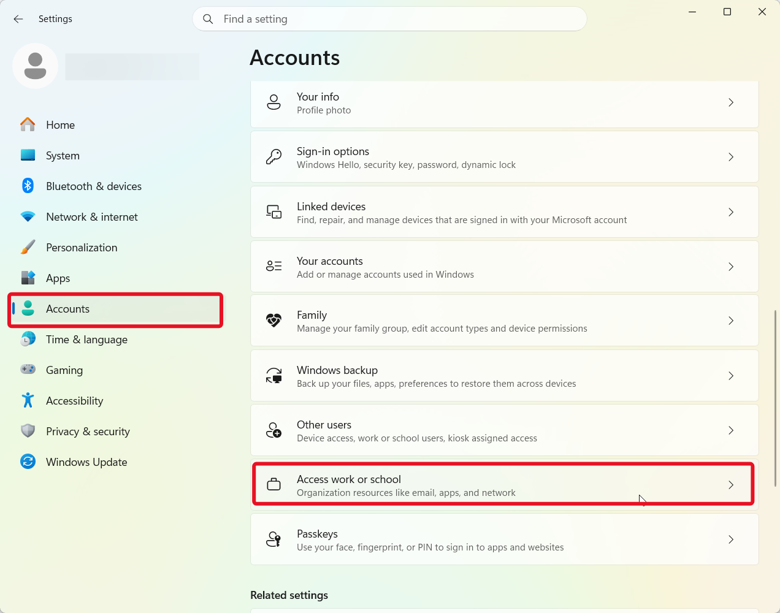
Task: Click 'Profile photo' subtitle text
Action: click(x=324, y=110)
